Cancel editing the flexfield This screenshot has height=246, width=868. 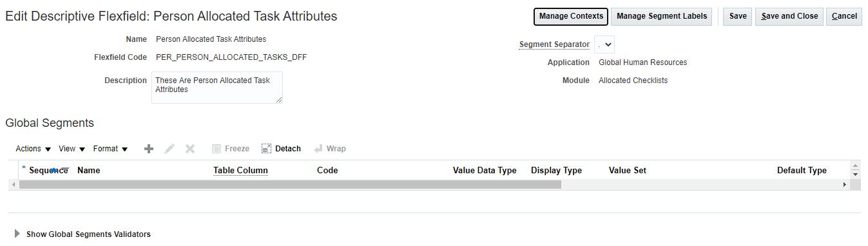click(x=844, y=16)
